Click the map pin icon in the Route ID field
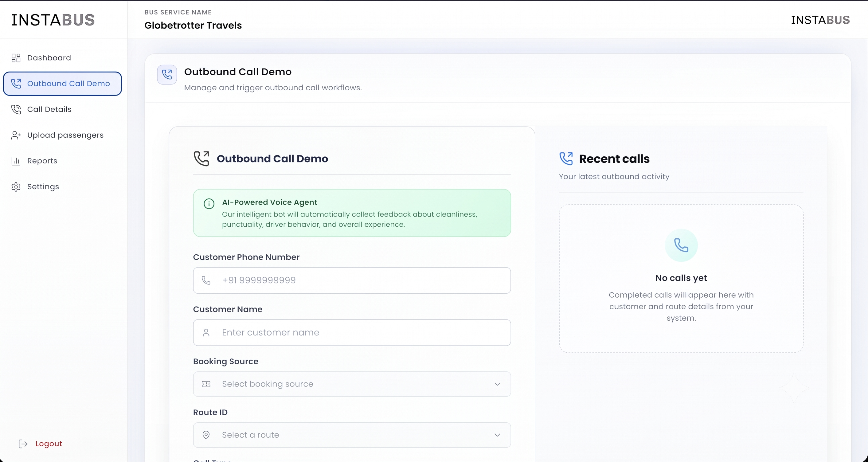This screenshot has width=868, height=462. (x=206, y=435)
